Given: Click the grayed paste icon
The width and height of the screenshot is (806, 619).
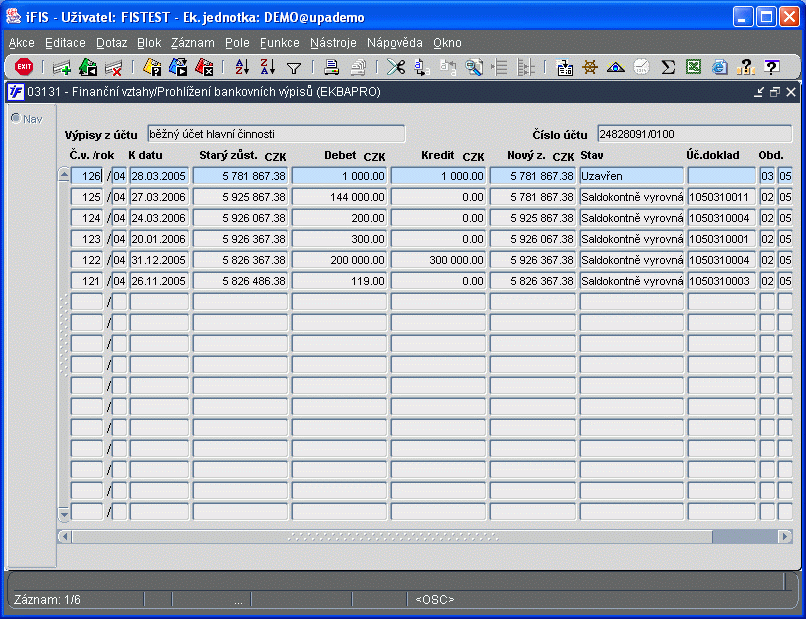Looking at the screenshot, I should coord(448,67).
